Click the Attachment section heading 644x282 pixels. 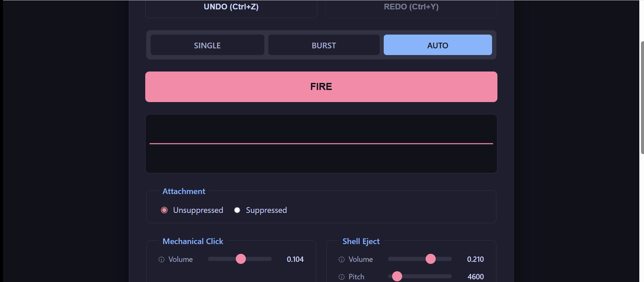tap(184, 191)
